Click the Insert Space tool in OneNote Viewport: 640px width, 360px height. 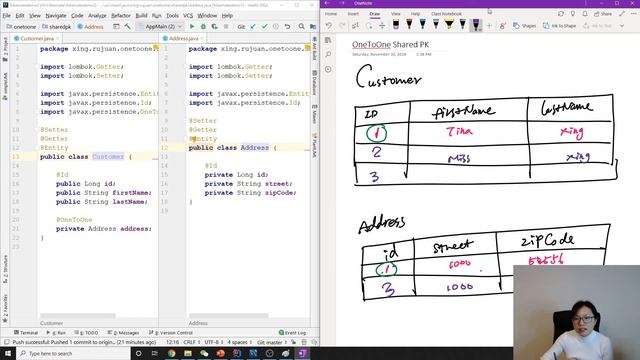[x=382, y=26]
